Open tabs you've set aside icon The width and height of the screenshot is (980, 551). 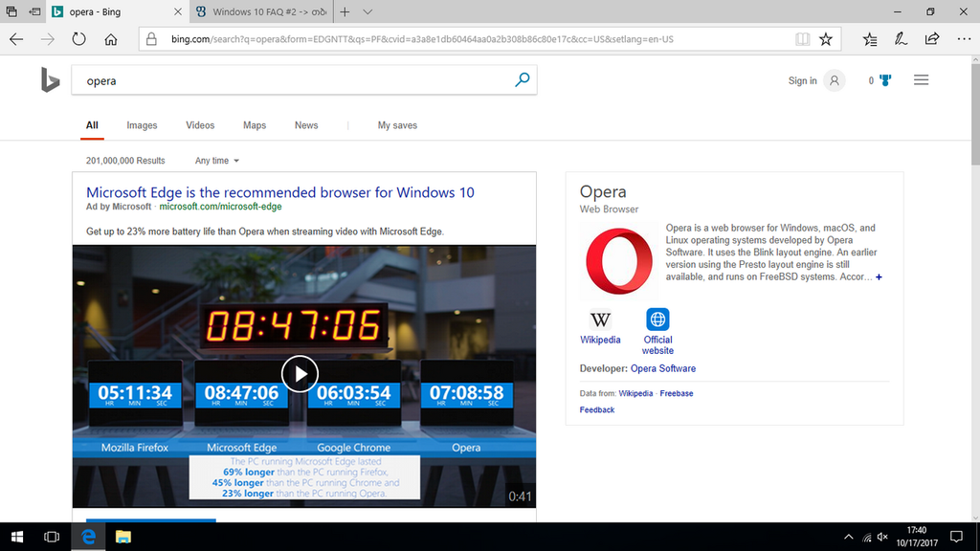(x=11, y=11)
